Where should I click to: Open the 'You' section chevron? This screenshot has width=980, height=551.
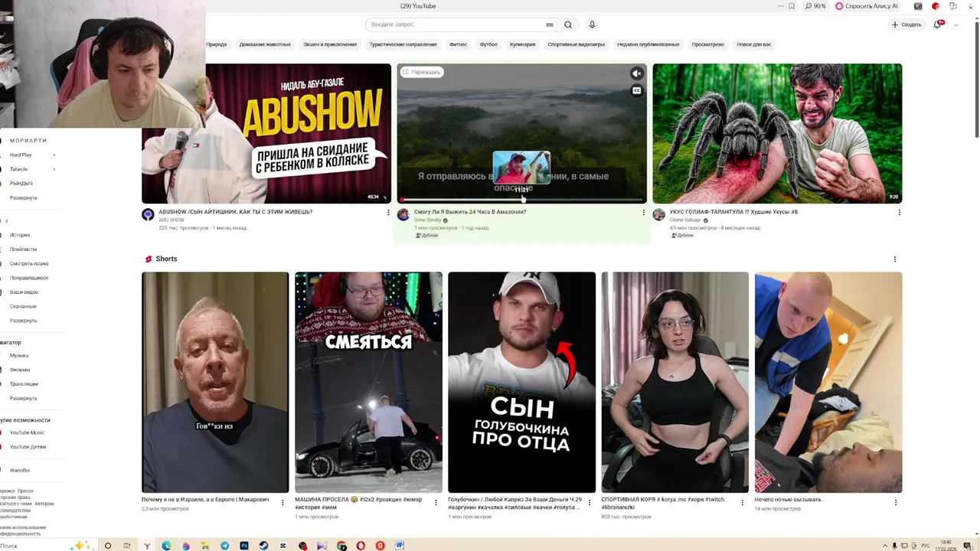coord(6,221)
